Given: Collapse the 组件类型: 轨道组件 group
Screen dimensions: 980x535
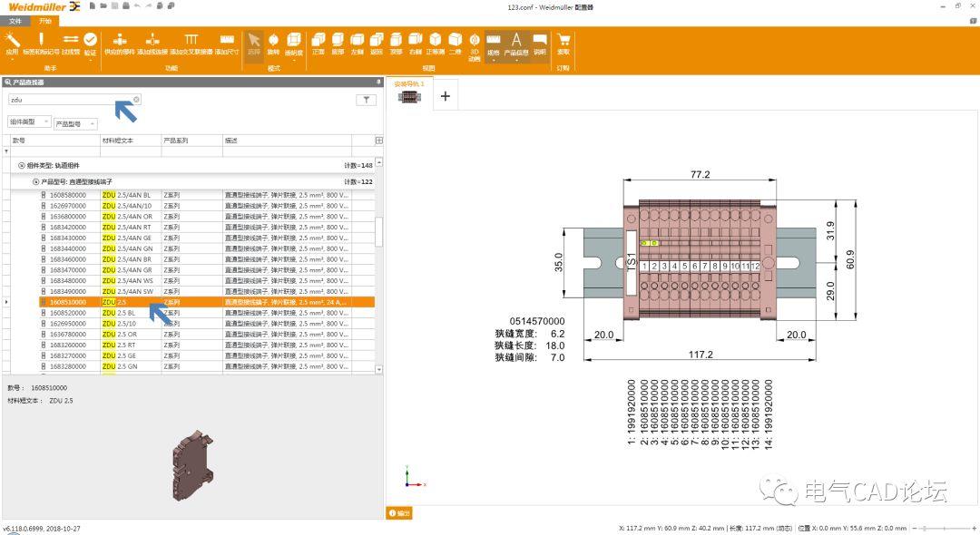Looking at the screenshot, I should 22,166.
